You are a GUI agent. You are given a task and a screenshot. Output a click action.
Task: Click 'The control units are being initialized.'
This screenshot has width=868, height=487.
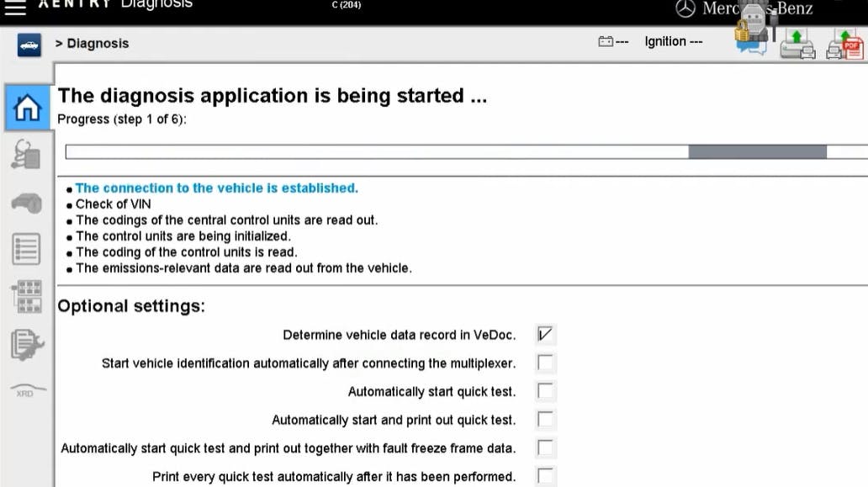pyautogui.click(x=183, y=236)
